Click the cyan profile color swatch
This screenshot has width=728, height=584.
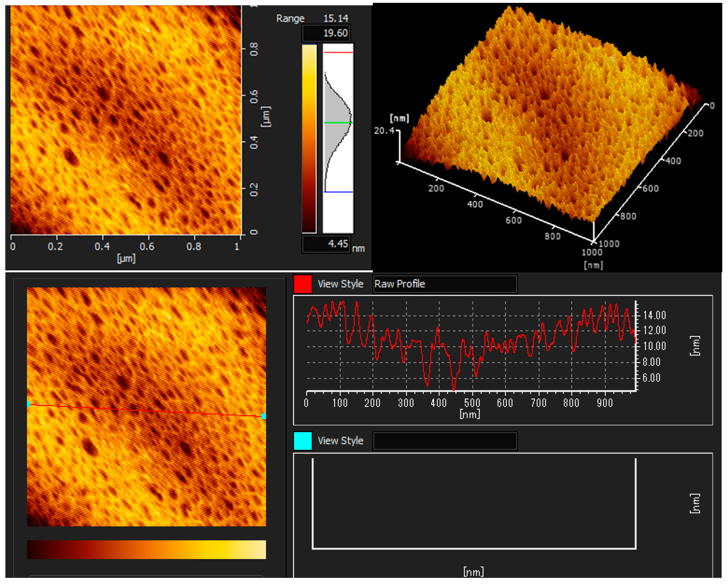[303, 441]
